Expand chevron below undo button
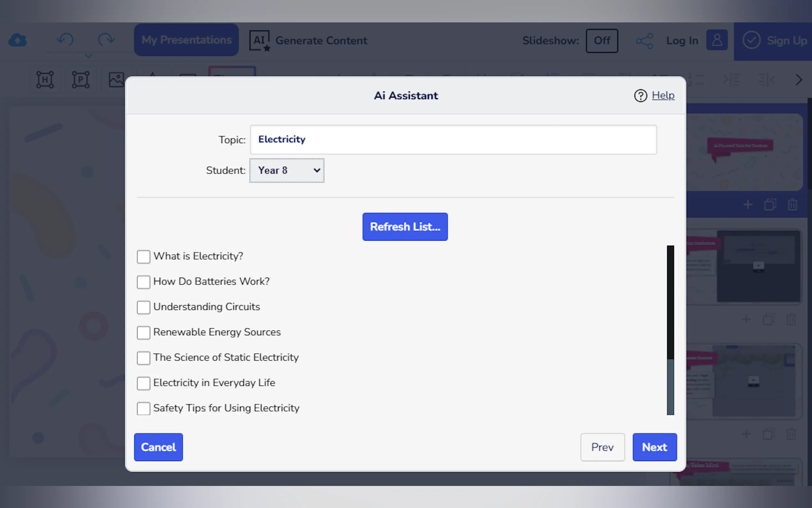The image size is (812, 508). (x=88, y=56)
